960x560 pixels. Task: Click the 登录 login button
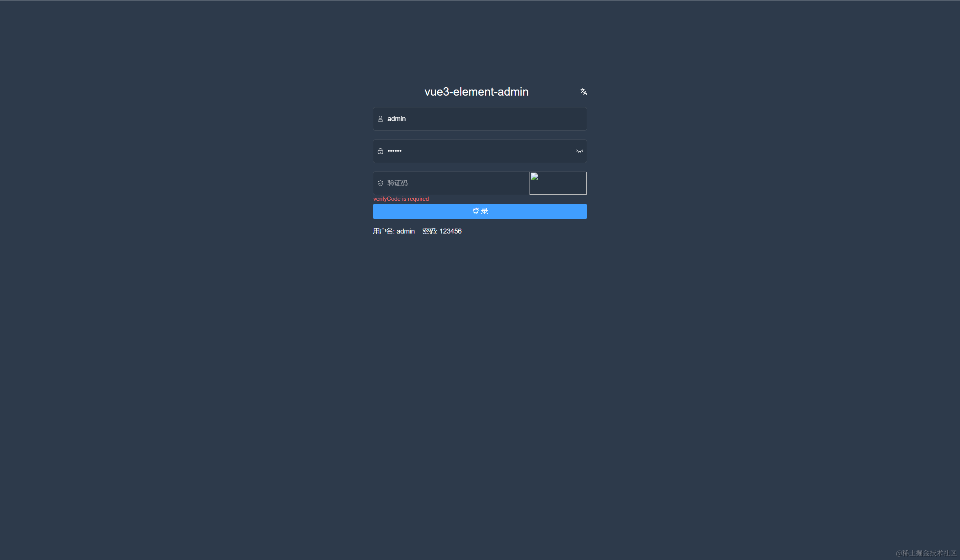[480, 211]
